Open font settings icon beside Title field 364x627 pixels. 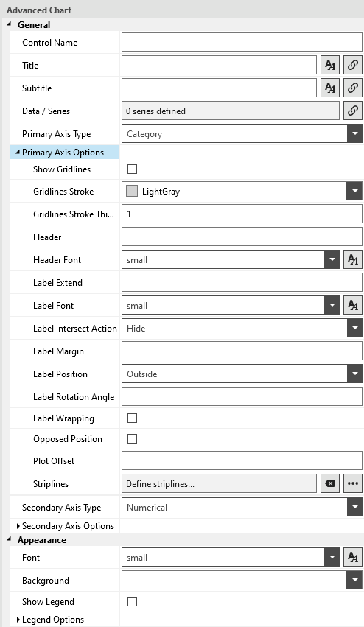330,65
